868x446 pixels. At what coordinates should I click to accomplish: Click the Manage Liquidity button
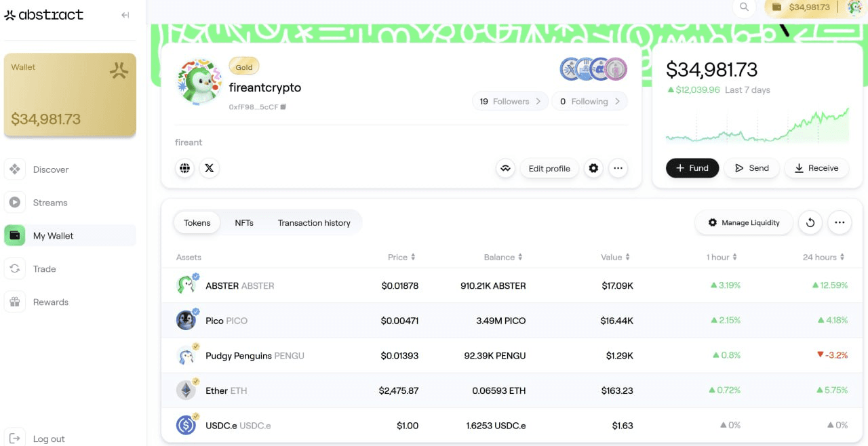coord(744,222)
